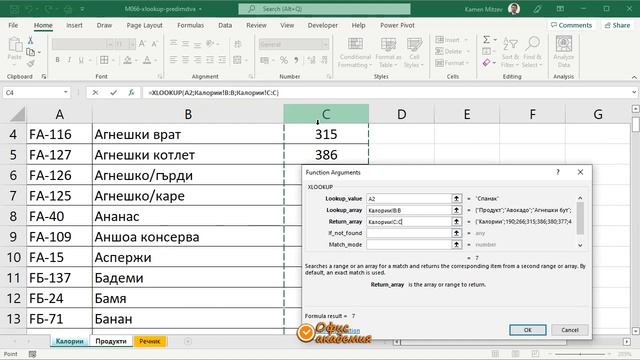
Task: Toggle Middle Align vertical alignment
Action: [186, 44]
